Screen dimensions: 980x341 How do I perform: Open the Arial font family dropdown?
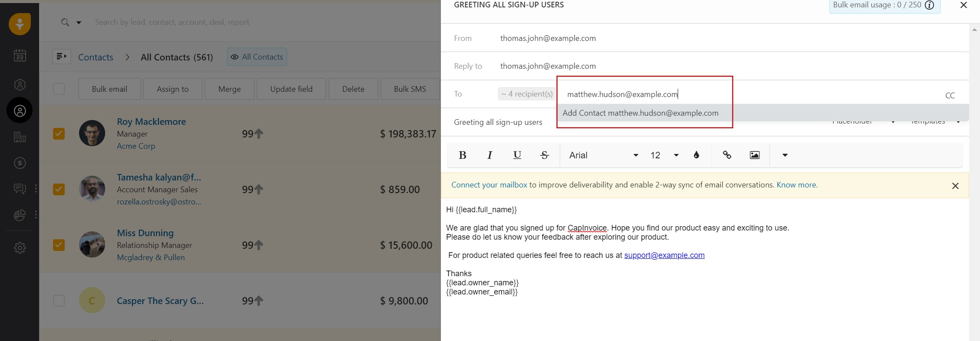(x=603, y=155)
